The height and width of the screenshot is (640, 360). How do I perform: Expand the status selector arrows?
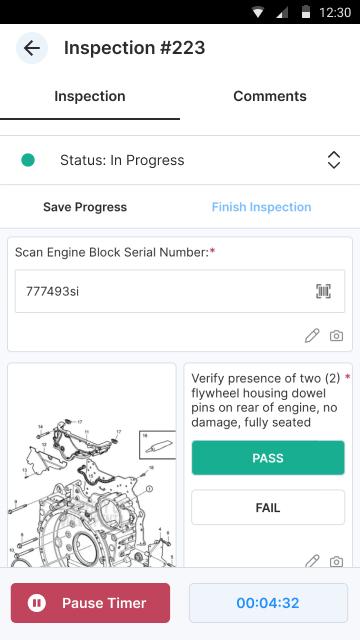click(334, 160)
